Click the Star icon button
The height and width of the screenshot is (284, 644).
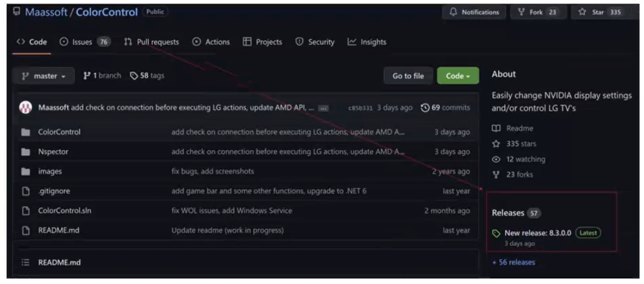click(x=582, y=12)
